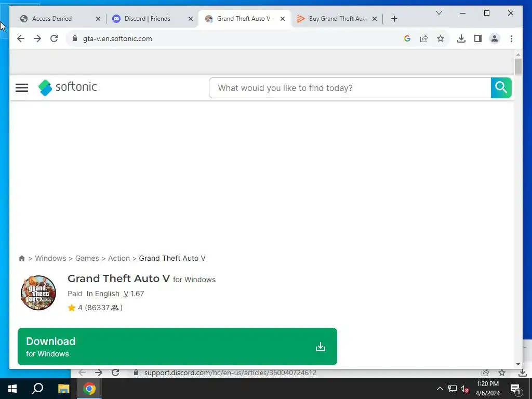This screenshot has width=532, height=399.
Task: Open File Explorer from taskbar
Action: [x=63, y=389]
